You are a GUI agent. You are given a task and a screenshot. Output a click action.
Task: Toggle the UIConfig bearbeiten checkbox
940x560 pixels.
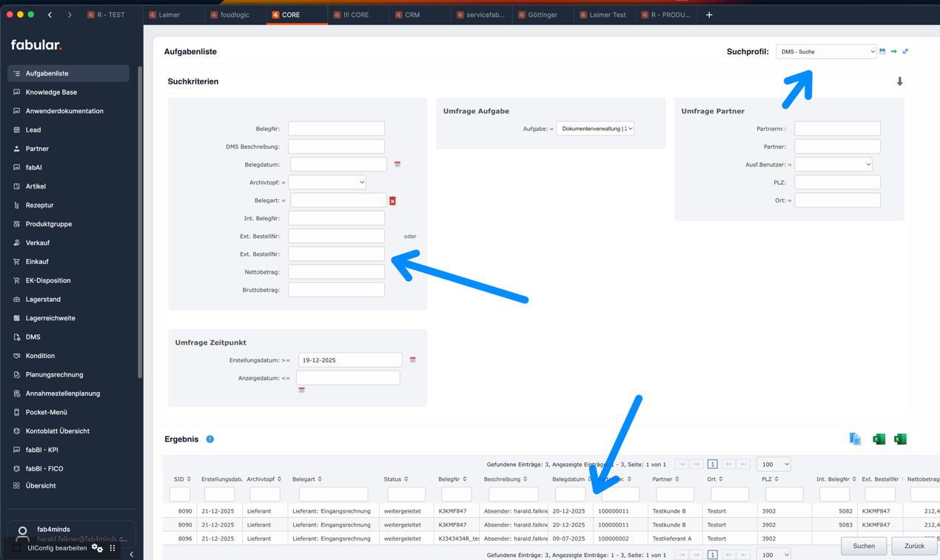[x=17, y=548]
